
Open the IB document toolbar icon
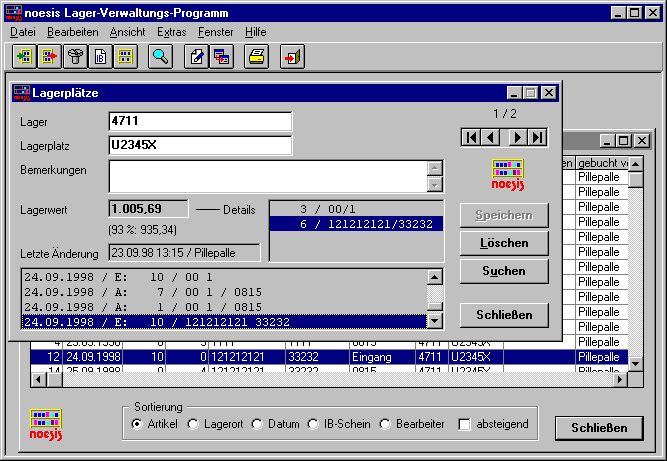[x=100, y=57]
